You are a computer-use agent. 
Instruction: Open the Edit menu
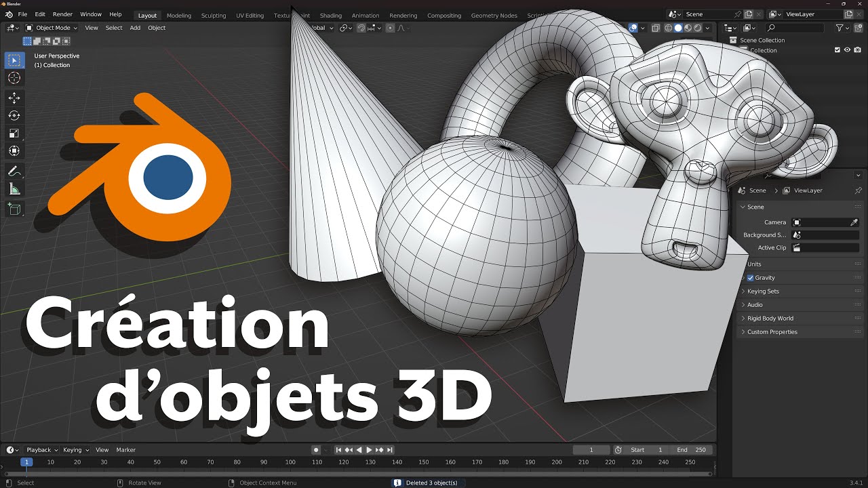point(40,14)
